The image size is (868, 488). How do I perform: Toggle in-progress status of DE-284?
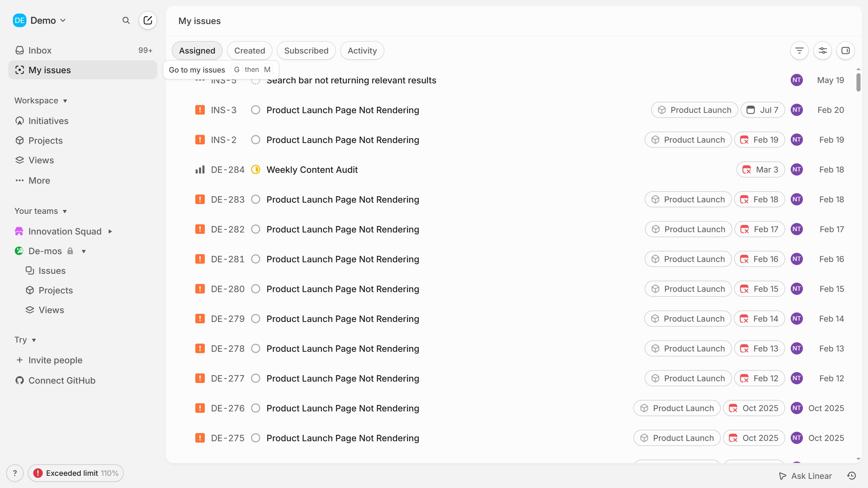point(256,170)
